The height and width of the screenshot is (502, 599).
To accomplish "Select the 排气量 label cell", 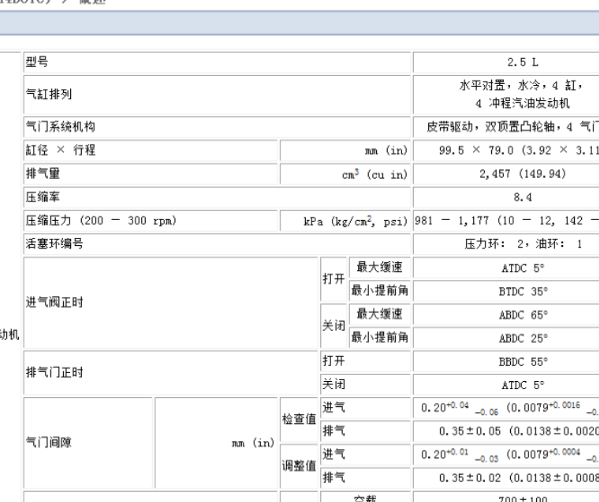I will 151,174.
